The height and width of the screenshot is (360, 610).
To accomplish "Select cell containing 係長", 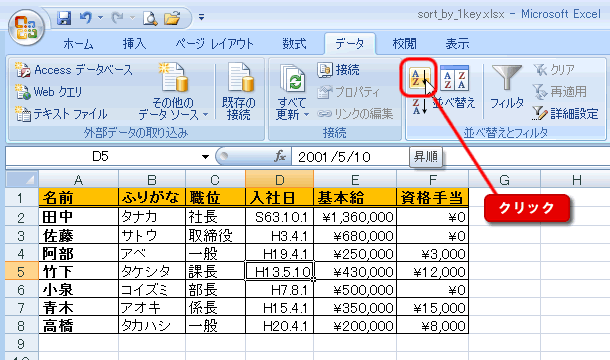I will point(215,308).
